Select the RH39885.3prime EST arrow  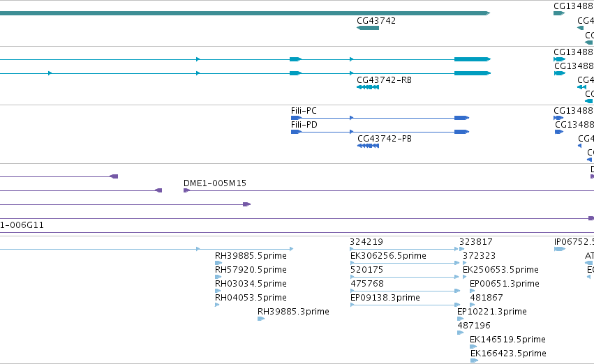pyautogui.click(x=261, y=319)
